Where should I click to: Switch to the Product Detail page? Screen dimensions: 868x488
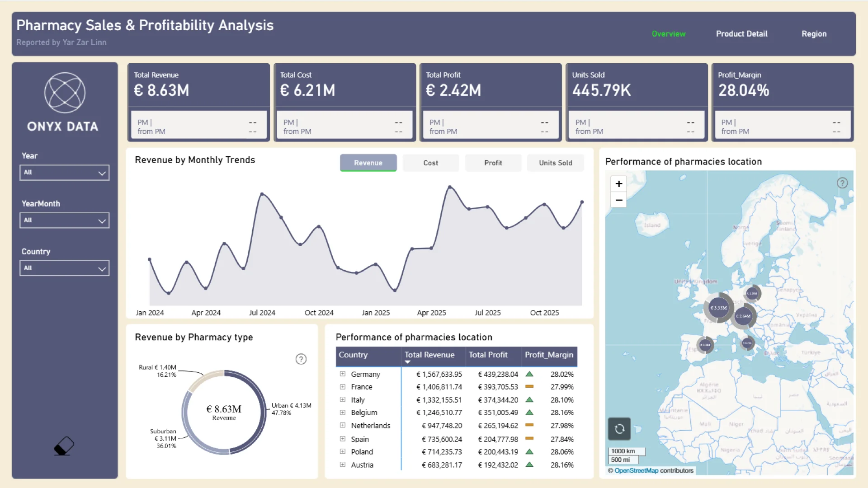tap(741, 34)
